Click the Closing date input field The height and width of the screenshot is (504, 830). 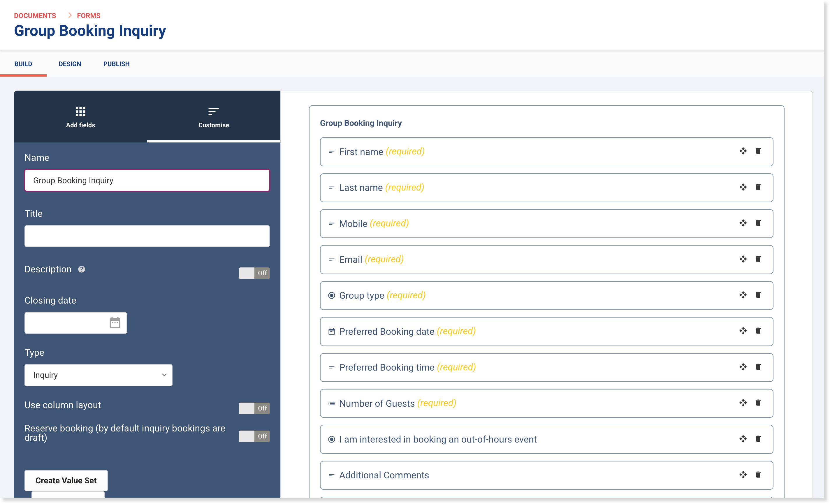pos(76,323)
